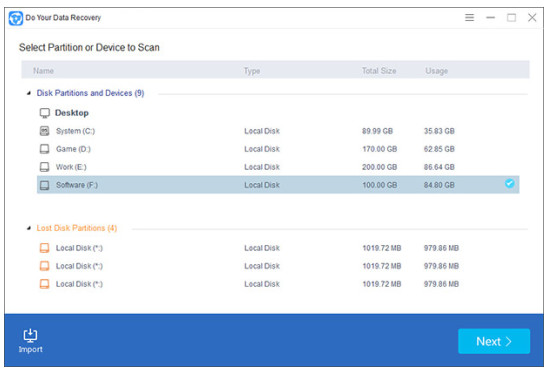Click the 89.99 GB total size value

[377, 131]
